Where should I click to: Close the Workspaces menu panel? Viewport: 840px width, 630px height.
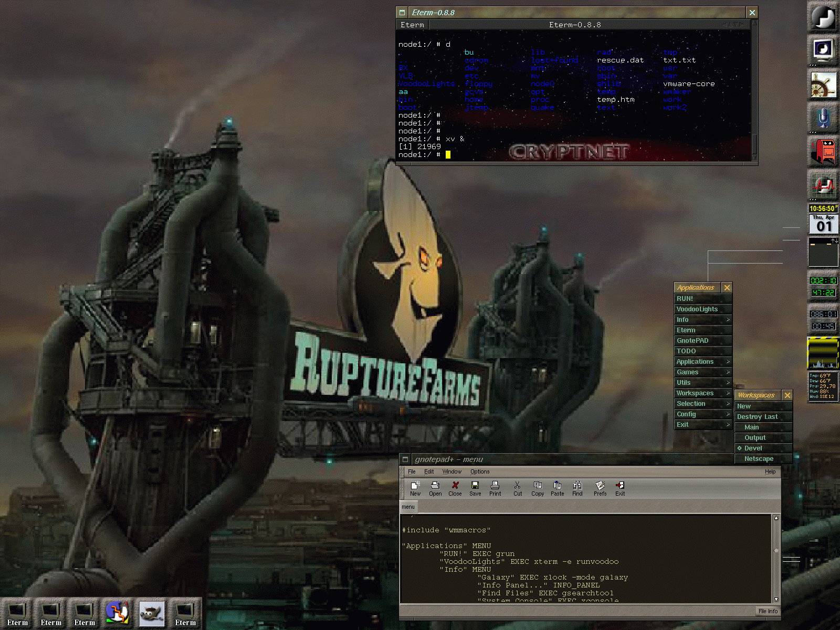click(x=787, y=395)
